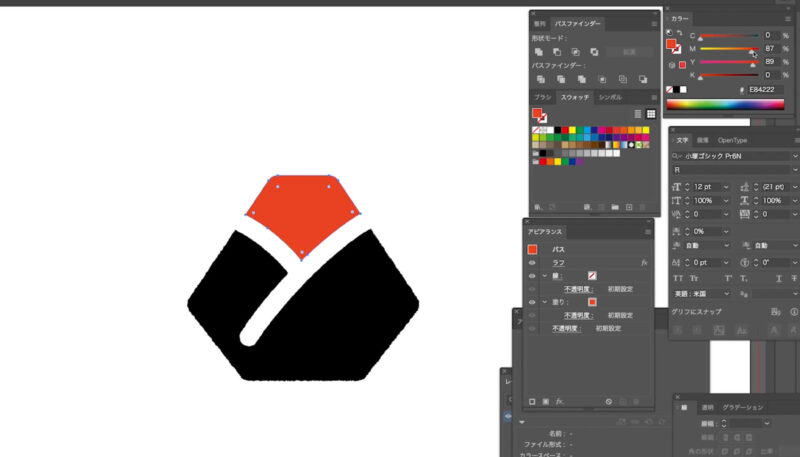Click the hex color field E84222
The image size is (800, 457).
(764, 89)
